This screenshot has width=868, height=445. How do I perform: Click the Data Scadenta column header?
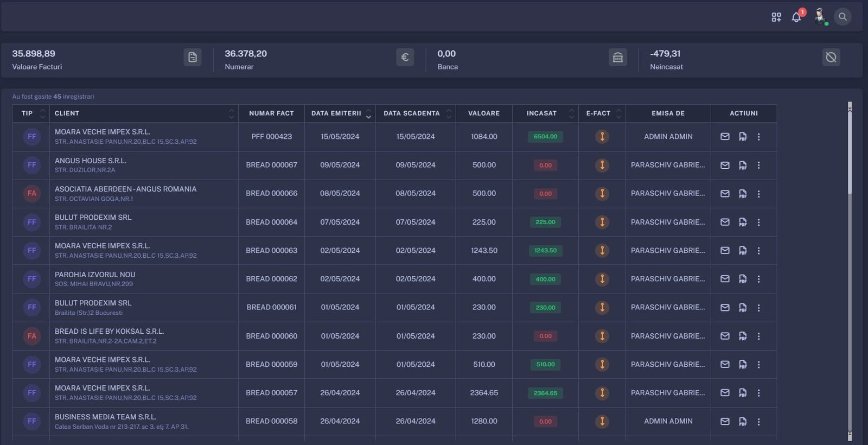412,113
